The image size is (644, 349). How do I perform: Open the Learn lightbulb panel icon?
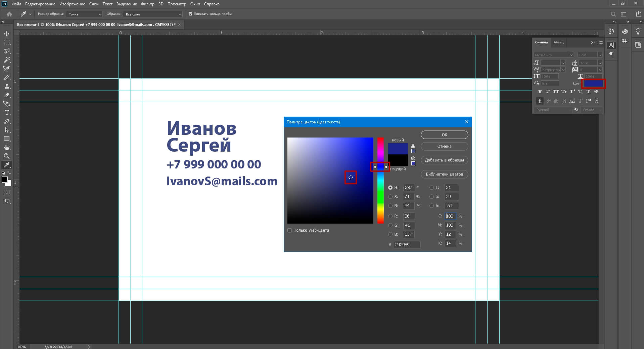point(638,31)
